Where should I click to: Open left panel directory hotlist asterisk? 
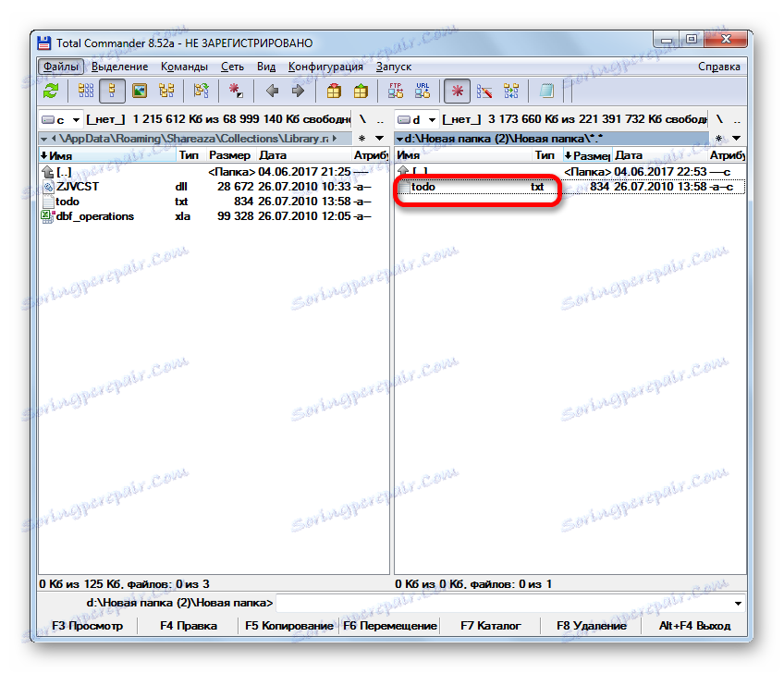pos(362,139)
